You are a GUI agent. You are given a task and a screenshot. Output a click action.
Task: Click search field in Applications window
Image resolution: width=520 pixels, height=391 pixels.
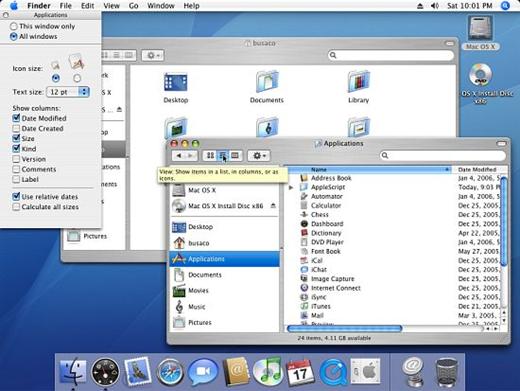coord(443,155)
